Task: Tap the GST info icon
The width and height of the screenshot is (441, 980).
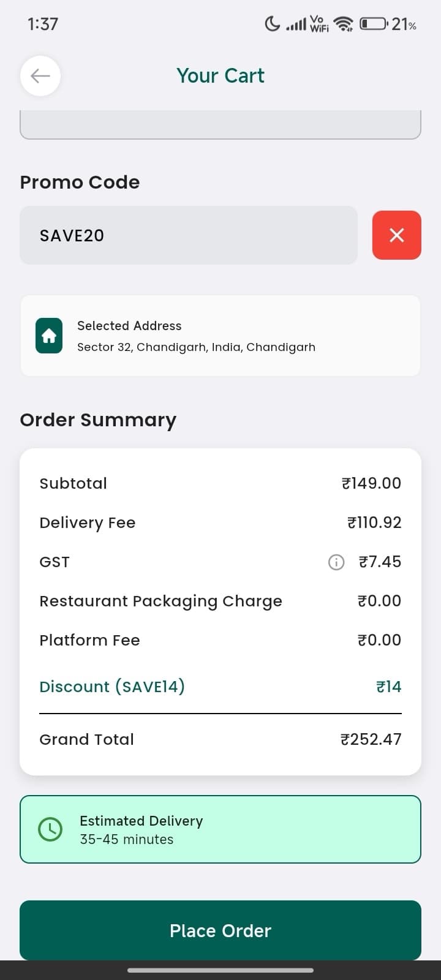Action: coord(336,562)
